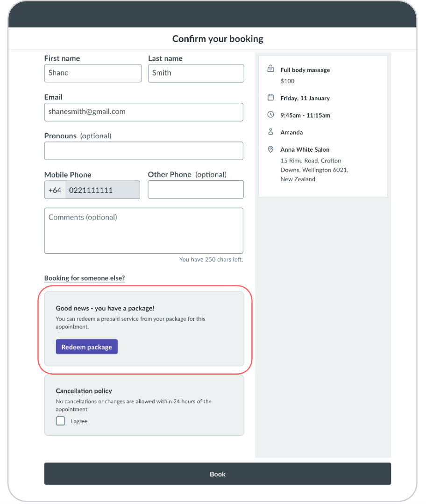Image resolution: width=426 pixels, height=504 pixels.
Task: Click the clock icon beside 9:45am - 11:15am
Action: pyautogui.click(x=270, y=114)
